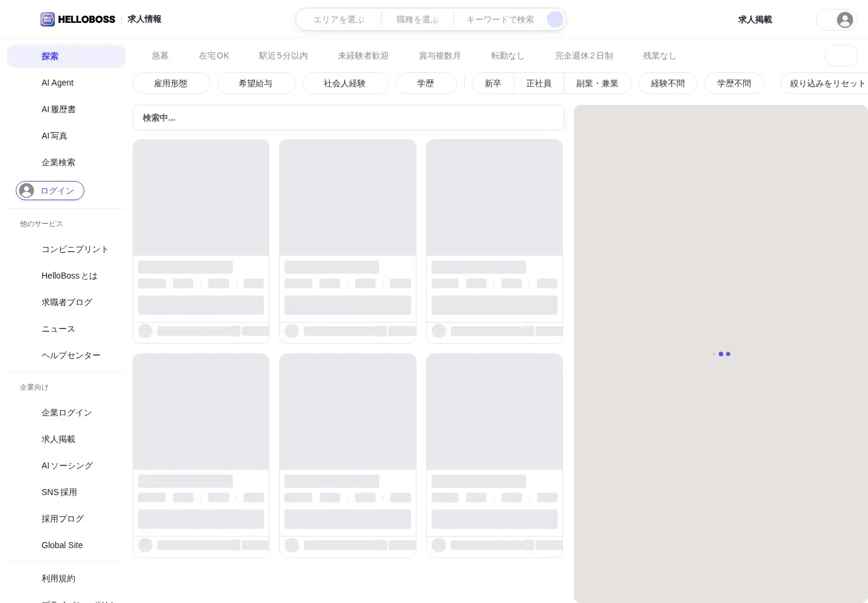The image size is (868, 603).
Task: Select the 正社員 segment
Action: [x=539, y=83]
